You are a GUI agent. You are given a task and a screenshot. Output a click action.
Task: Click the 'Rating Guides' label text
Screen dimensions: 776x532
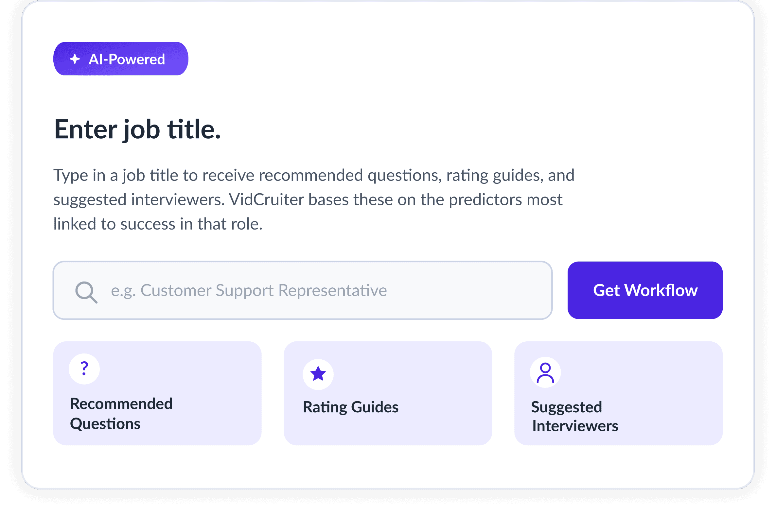coord(351,407)
